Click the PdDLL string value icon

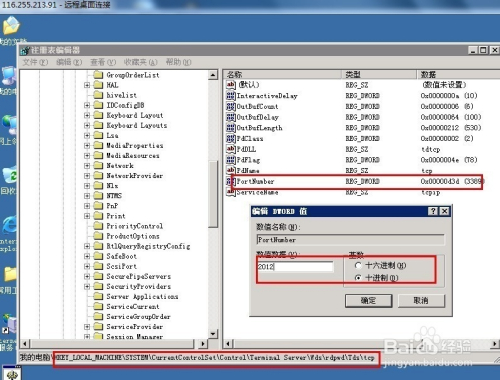(x=231, y=149)
